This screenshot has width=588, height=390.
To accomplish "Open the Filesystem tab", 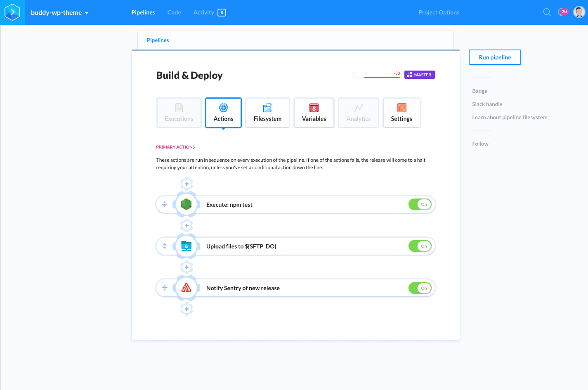I will point(267,113).
